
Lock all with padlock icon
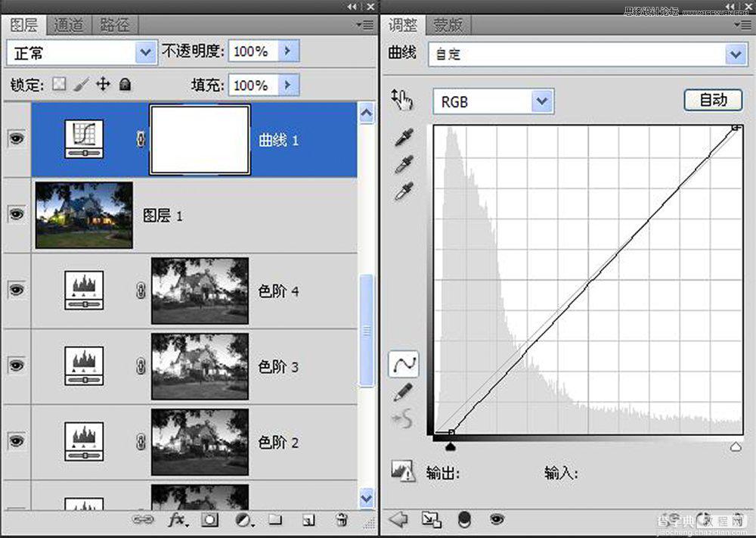[x=125, y=85]
